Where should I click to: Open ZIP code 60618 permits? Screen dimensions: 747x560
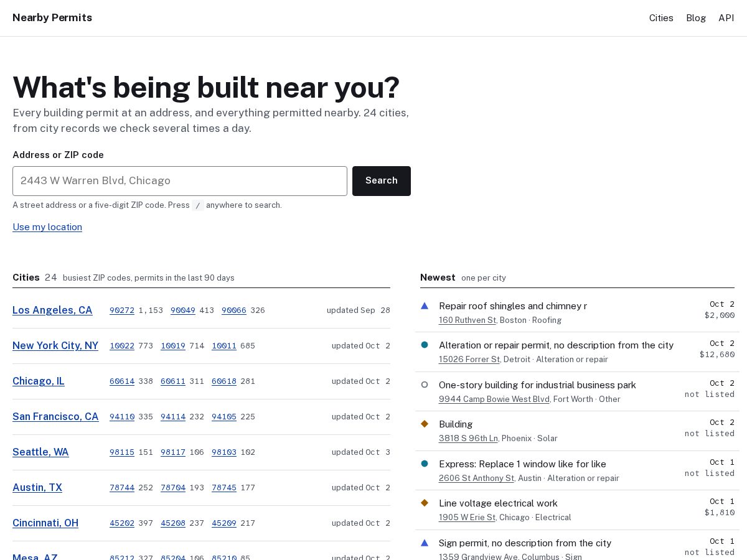[224, 381]
